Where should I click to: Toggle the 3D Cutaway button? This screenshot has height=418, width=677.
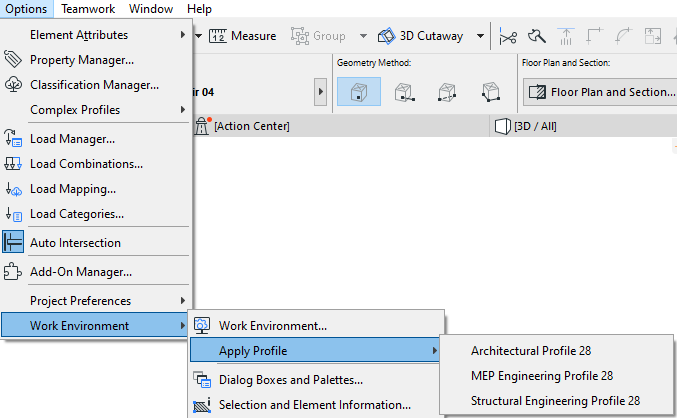(421, 36)
